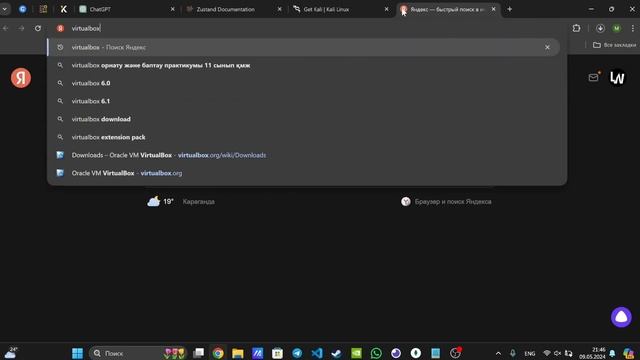Reload the page
The width and height of the screenshot is (640, 360).
[38, 28]
